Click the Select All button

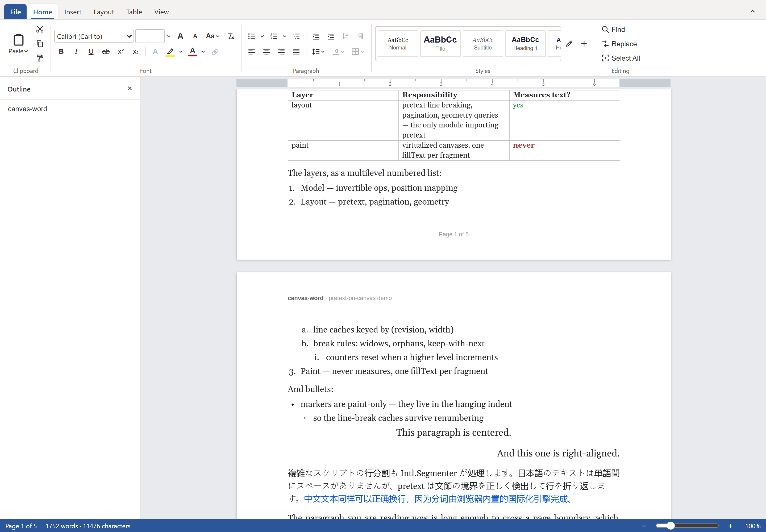621,58
